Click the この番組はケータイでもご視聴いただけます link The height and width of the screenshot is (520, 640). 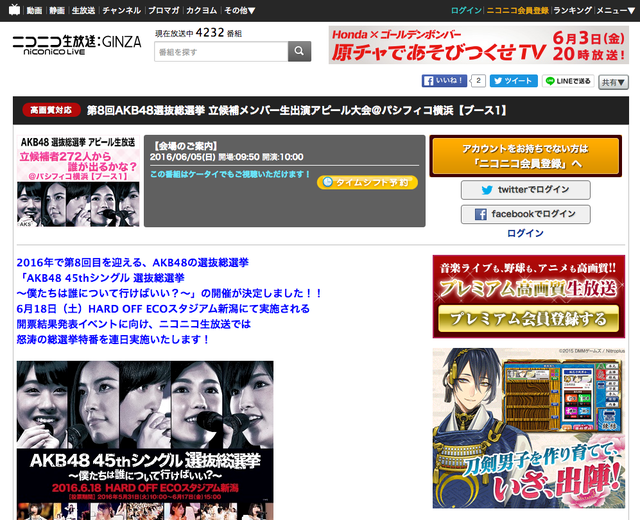230,174
